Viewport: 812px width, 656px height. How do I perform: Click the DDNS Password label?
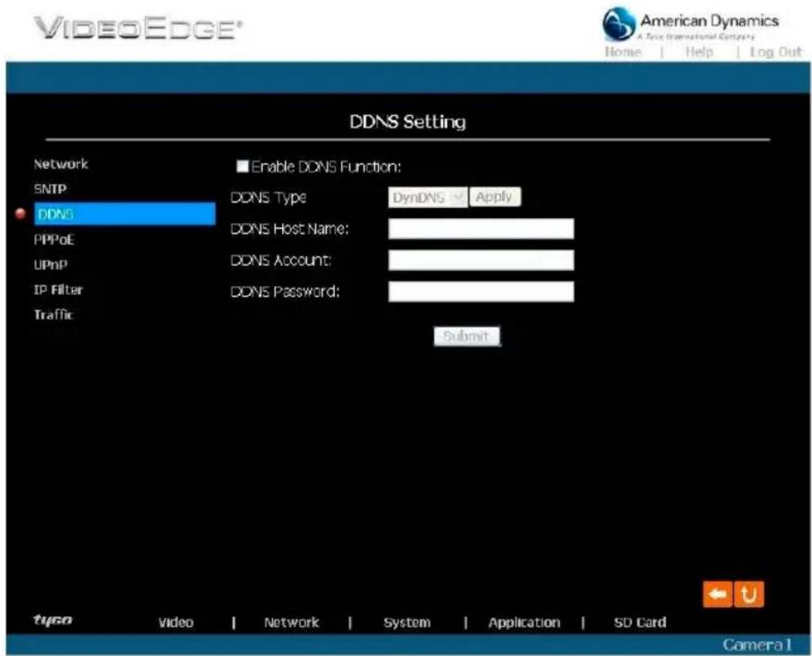coord(285,291)
